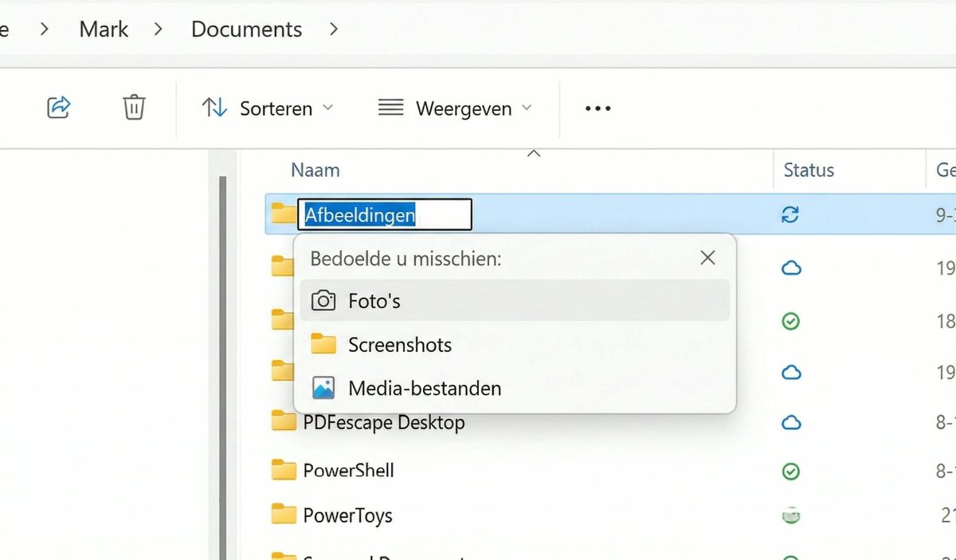Click the camera icon beside Foto's

pos(323,300)
